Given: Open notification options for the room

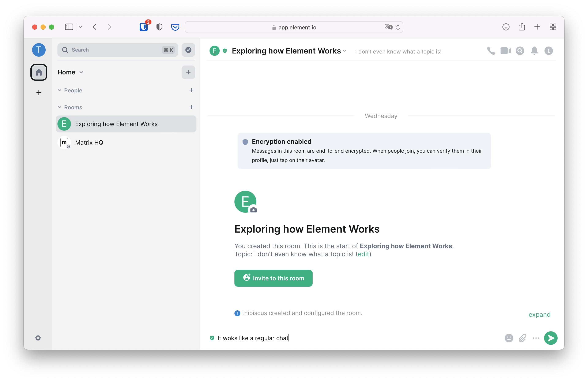Looking at the screenshot, I should pos(534,51).
